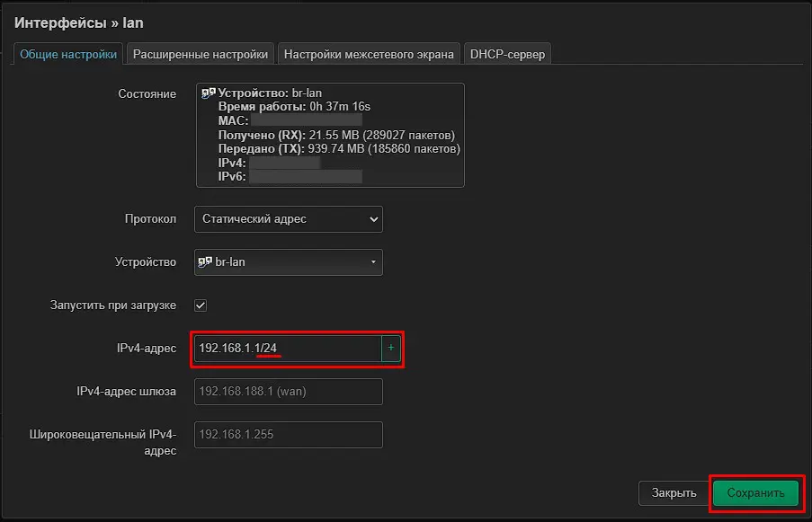Close the dialog with Закрыть button
The width and height of the screenshot is (812, 522).
pyautogui.click(x=674, y=493)
